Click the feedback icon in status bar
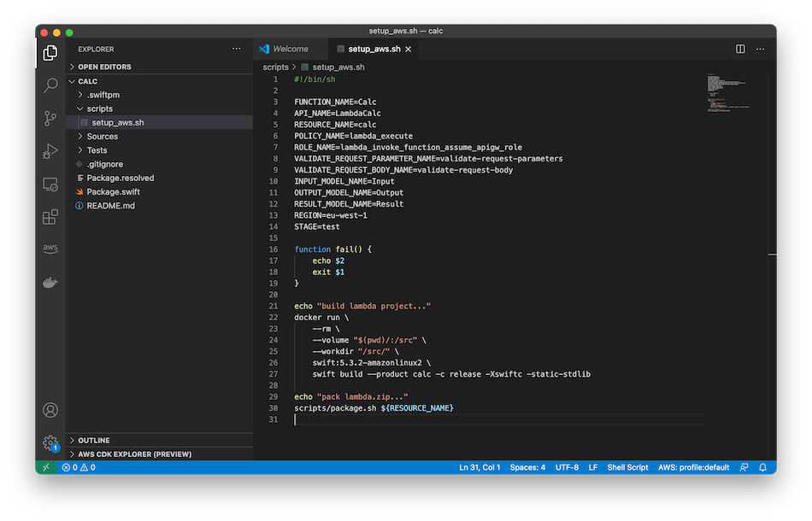The height and width of the screenshot is (521, 812). [744, 467]
